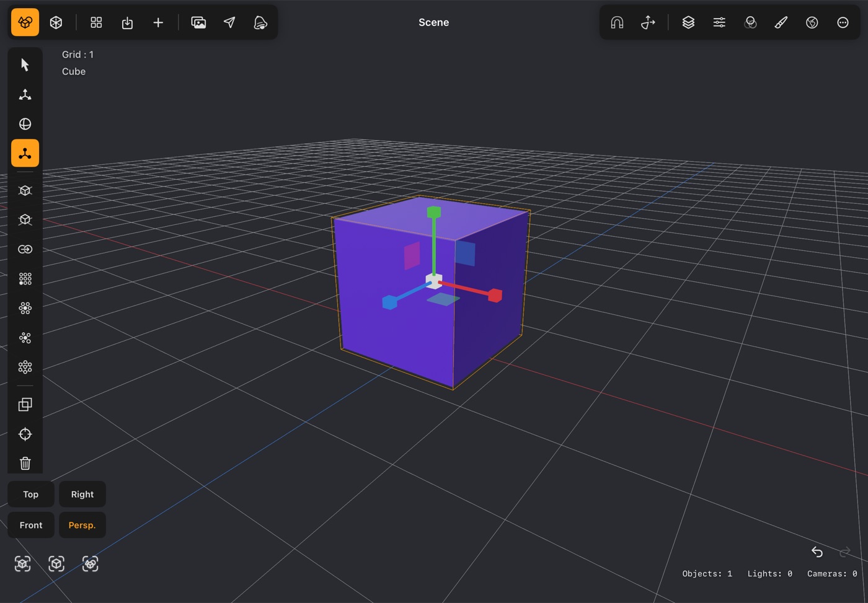Viewport: 868px width, 603px height.
Task: Activate the rotate sphere tool
Action: [x=25, y=124]
